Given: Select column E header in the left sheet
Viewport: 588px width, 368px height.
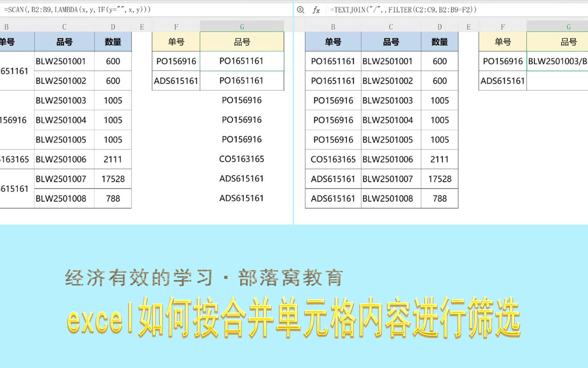Looking at the screenshot, I should pyautogui.click(x=142, y=27).
